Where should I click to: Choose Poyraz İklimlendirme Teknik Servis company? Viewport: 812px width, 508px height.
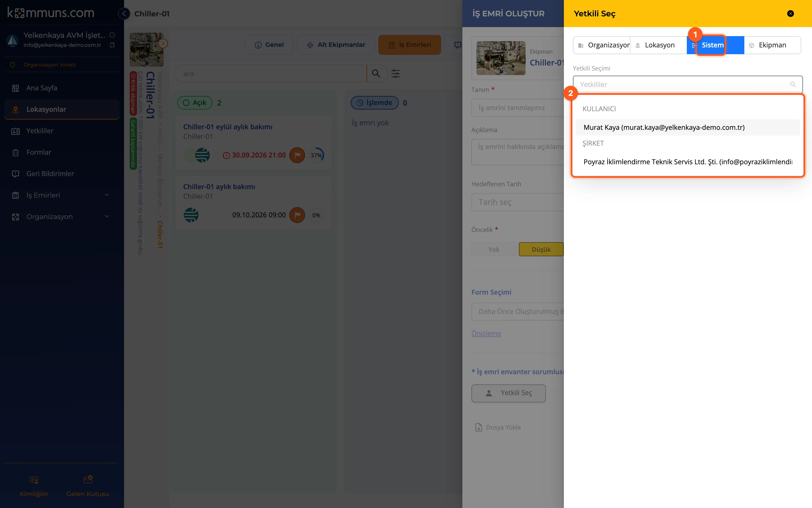click(x=687, y=162)
